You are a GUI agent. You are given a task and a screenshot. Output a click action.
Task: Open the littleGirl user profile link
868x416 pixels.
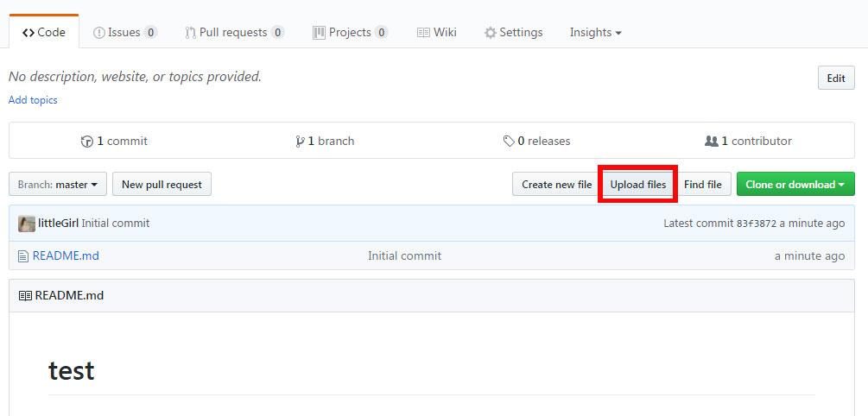click(x=58, y=224)
